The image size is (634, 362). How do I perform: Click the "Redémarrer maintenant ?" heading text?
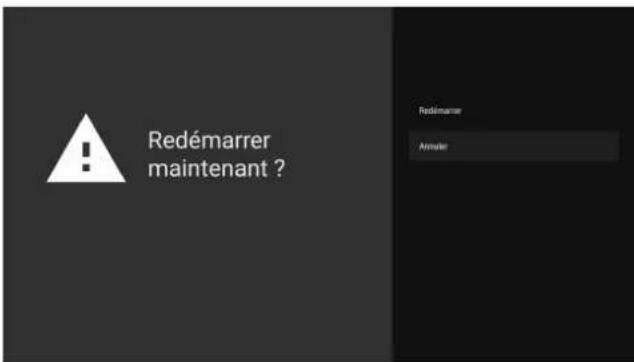coord(216,154)
